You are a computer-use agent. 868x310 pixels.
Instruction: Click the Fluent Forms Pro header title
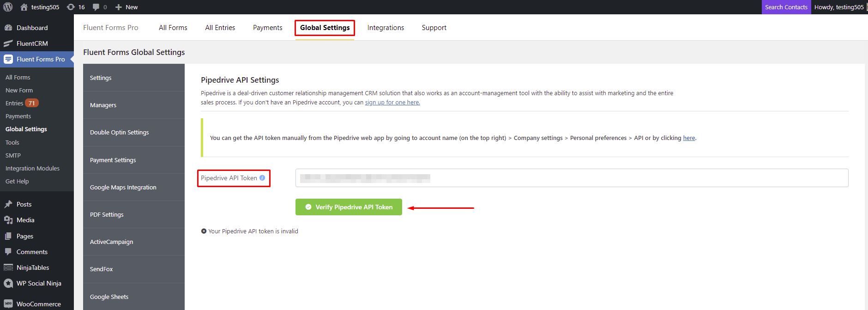(x=111, y=28)
